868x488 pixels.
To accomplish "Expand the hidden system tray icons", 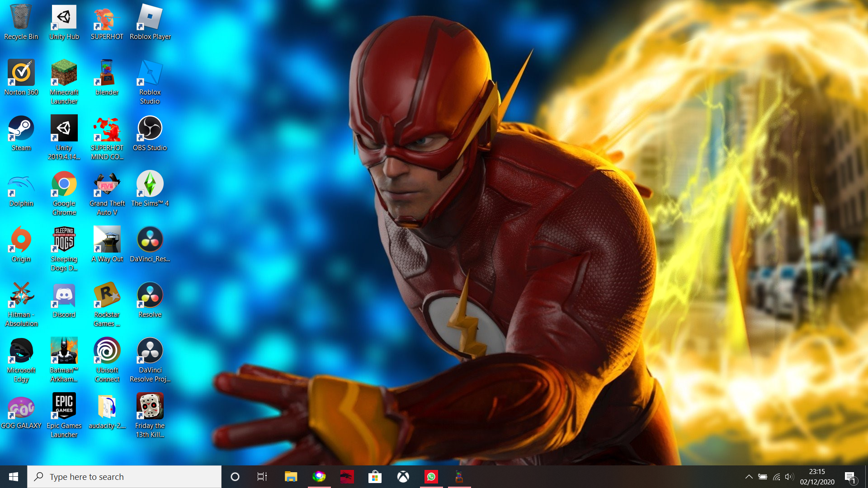I will (x=749, y=477).
